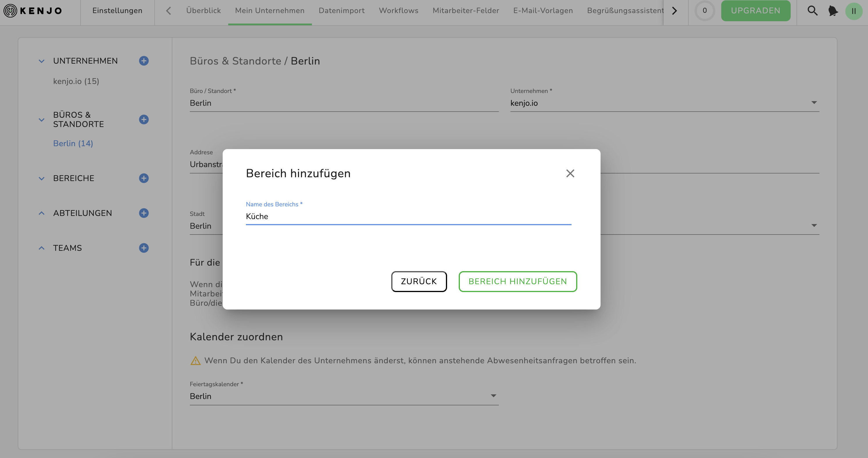This screenshot has height=458, width=868.
Task: Open search with magnifier icon
Action: pyautogui.click(x=812, y=11)
